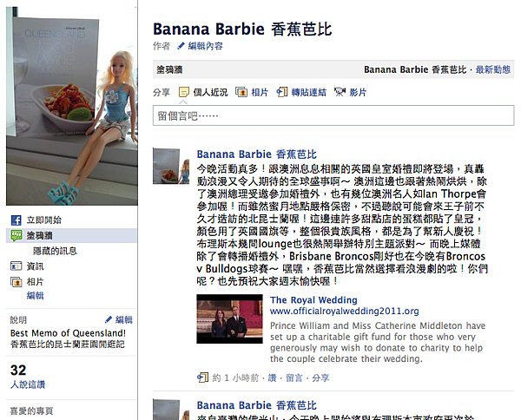Open 隱藏的訊息 hidden messages item
521x420 pixels.
(55, 251)
